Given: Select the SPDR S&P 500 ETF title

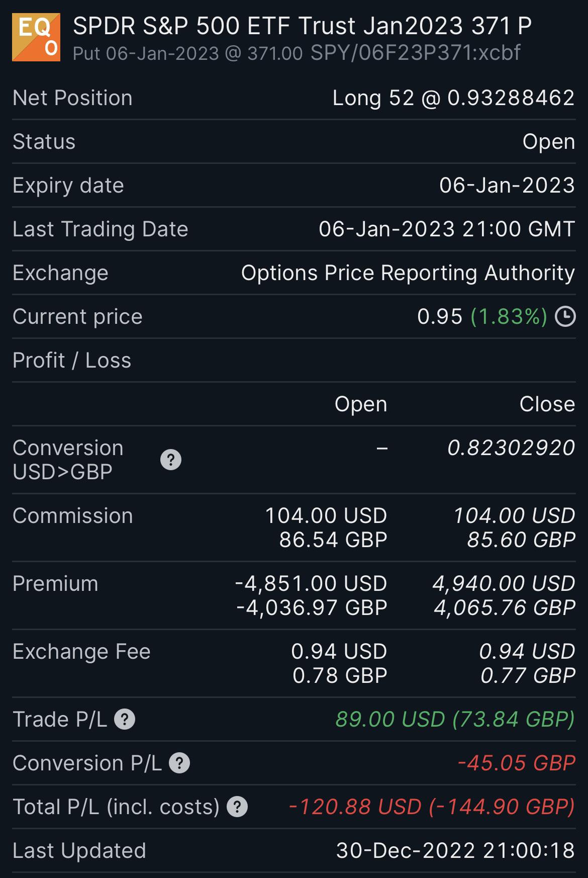Looking at the screenshot, I should coord(302,26).
